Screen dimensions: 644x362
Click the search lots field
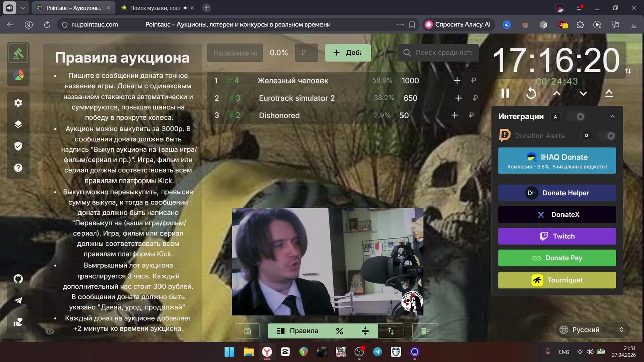pos(438,53)
